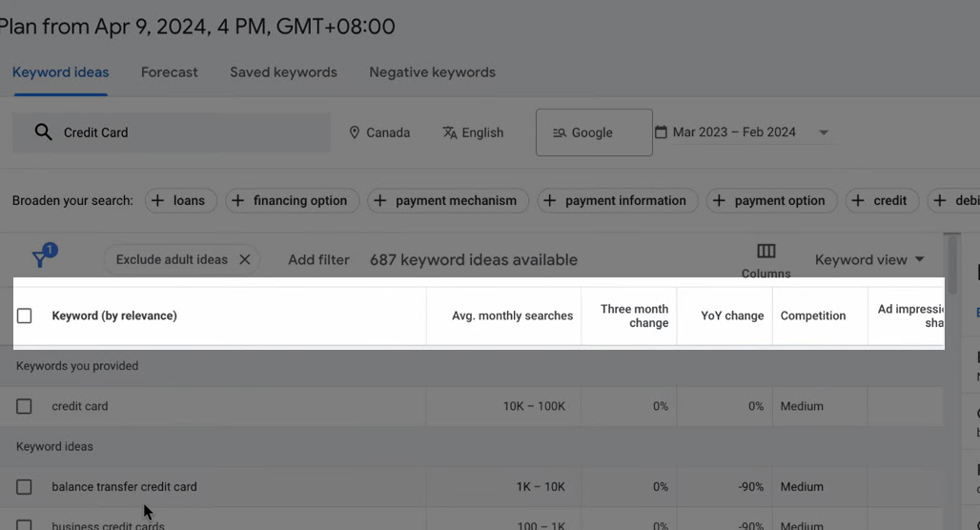Viewport: 980px width, 530px height.
Task: Click Keyword ideas section label in table
Action: [x=54, y=446]
